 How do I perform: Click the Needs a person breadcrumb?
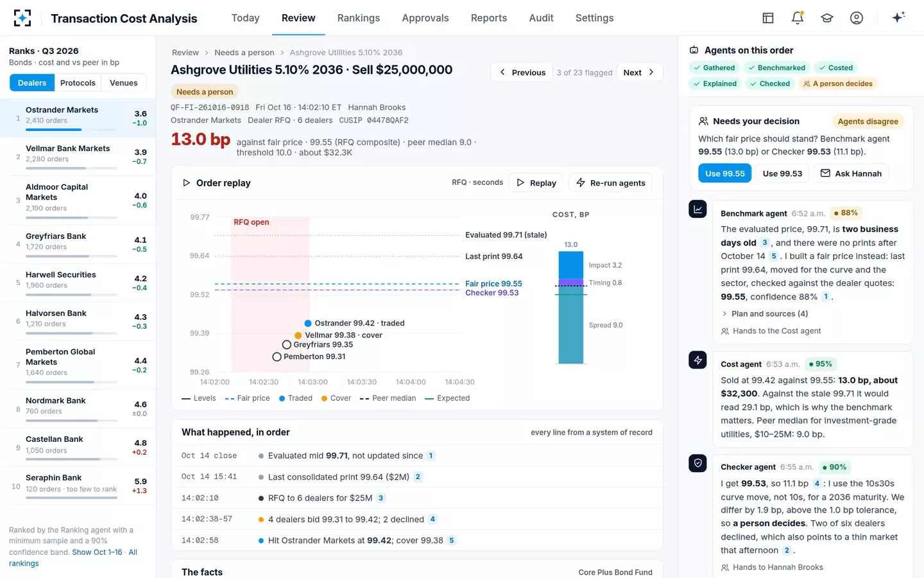point(244,53)
